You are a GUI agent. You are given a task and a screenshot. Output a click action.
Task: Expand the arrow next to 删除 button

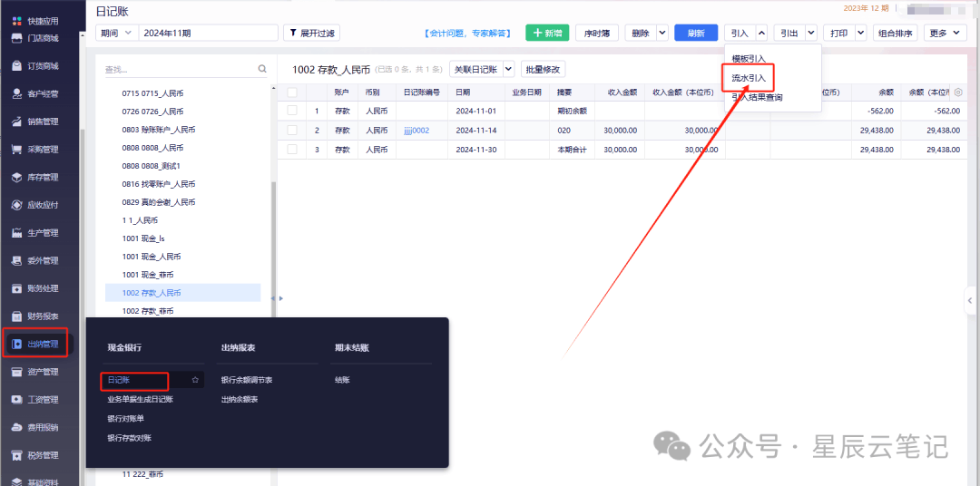(x=662, y=33)
